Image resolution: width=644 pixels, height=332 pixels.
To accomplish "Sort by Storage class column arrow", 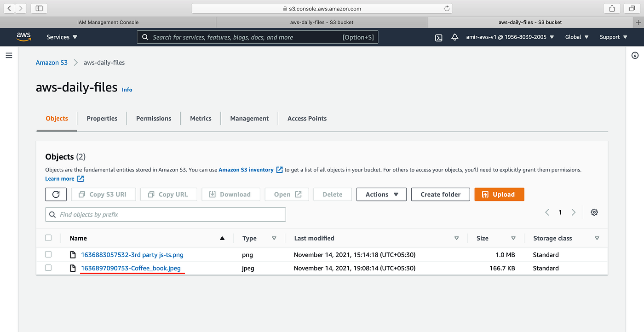I will pyautogui.click(x=597, y=238).
